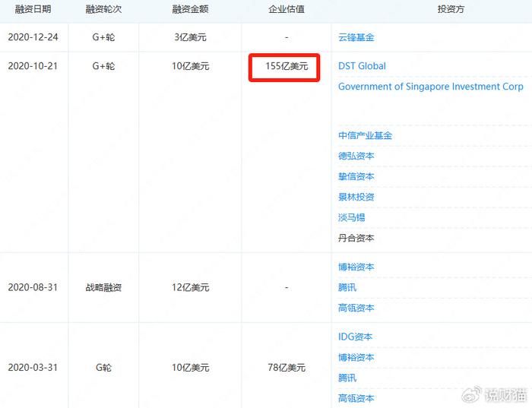Select the date 2020-12-24
This screenshot has height=408, width=532.
point(33,37)
